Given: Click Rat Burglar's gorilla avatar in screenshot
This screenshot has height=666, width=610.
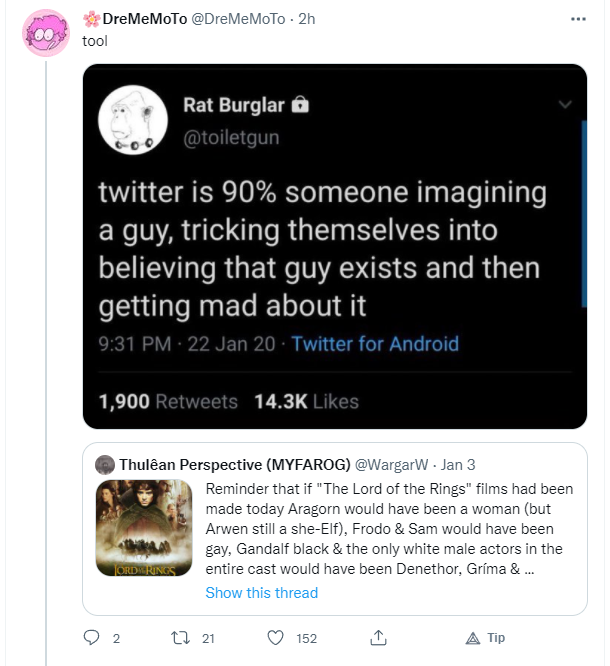Looking at the screenshot, I should (x=133, y=120).
